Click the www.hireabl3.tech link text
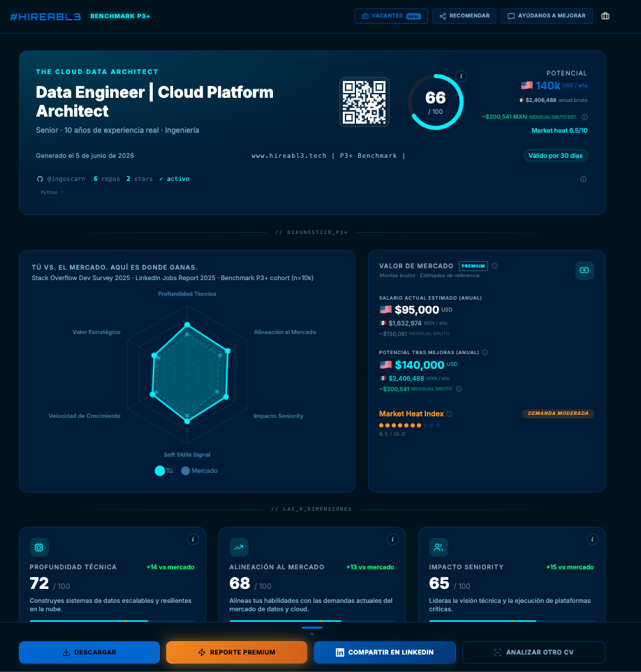 pyautogui.click(x=289, y=156)
